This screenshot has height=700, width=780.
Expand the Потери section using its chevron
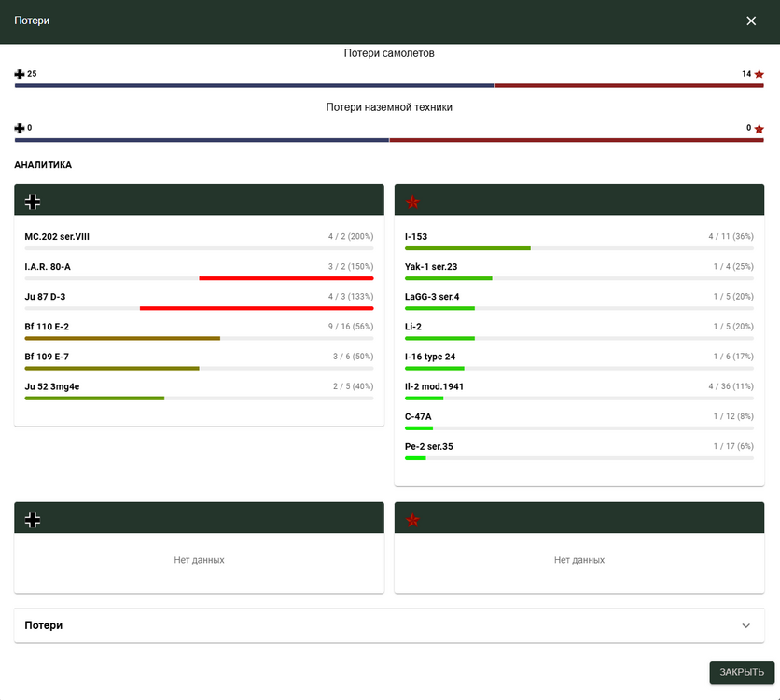click(745, 625)
